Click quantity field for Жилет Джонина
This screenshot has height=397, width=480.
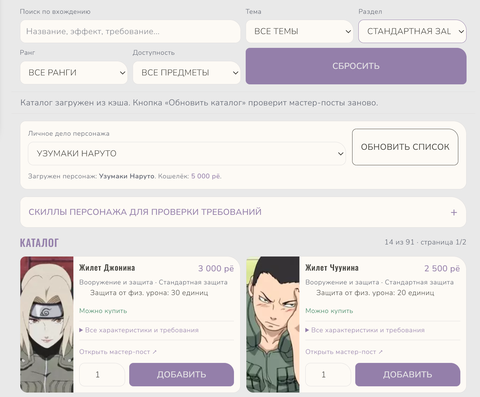pos(102,375)
